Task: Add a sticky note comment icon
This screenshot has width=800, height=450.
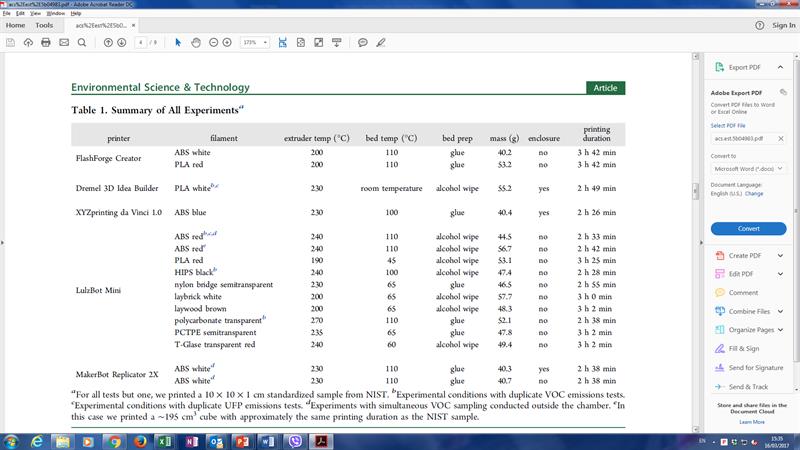Action: coord(363,43)
